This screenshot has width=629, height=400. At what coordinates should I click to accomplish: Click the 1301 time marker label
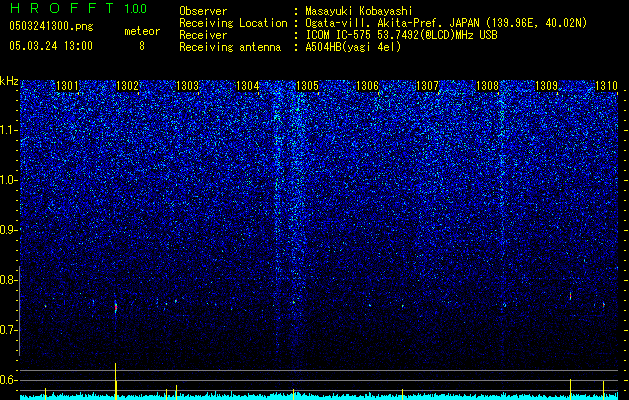pyautogui.click(x=67, y=86)
